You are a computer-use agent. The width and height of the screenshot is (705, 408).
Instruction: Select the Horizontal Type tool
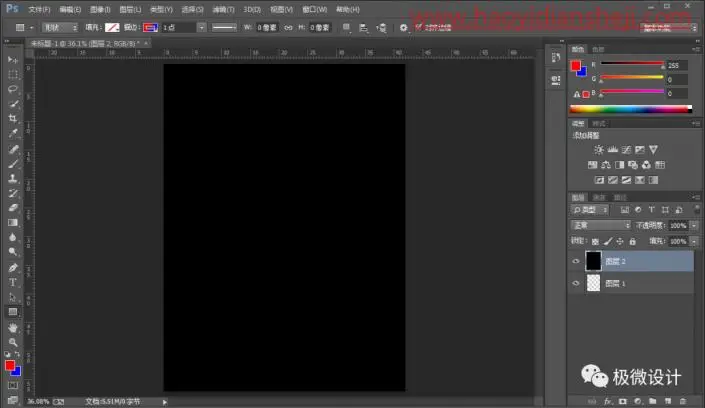point(13,282)
